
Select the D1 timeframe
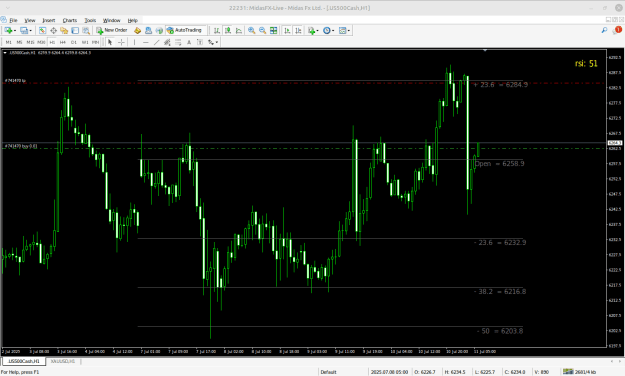coord(74,42)
